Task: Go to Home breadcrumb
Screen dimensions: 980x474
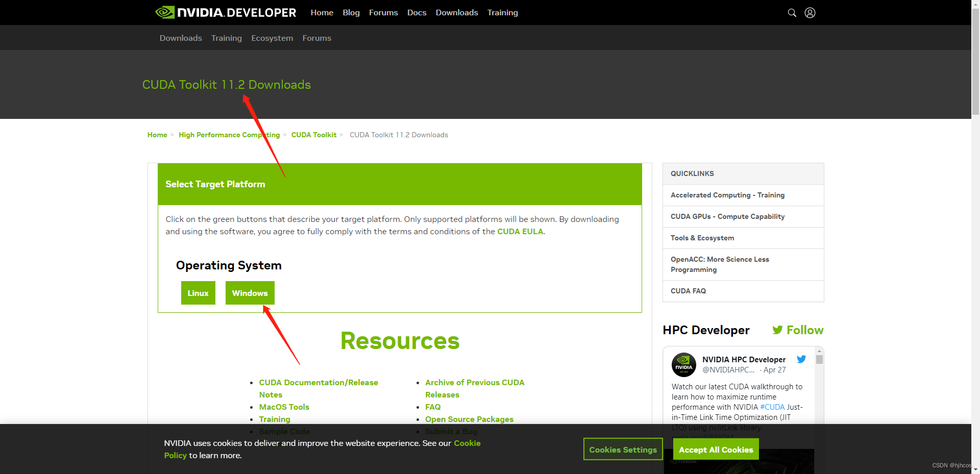Action: 157,135
